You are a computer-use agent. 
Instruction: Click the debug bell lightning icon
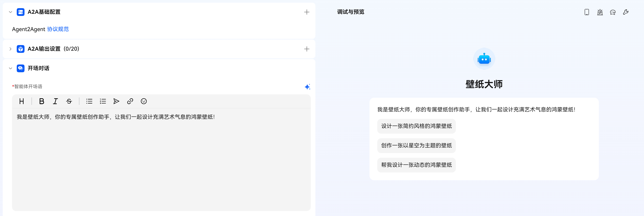pos(600,12)
